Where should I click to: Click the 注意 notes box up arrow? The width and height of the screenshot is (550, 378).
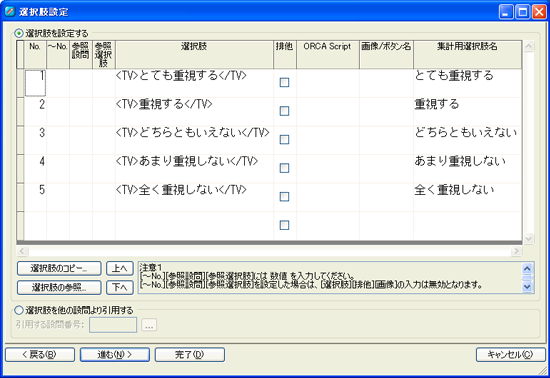(x=527, y=269)
